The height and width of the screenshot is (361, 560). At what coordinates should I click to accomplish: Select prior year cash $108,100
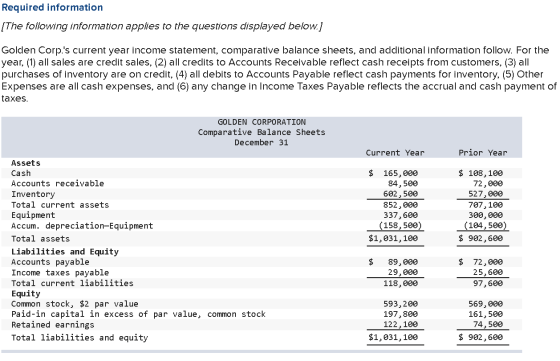(x=481, y=173)
